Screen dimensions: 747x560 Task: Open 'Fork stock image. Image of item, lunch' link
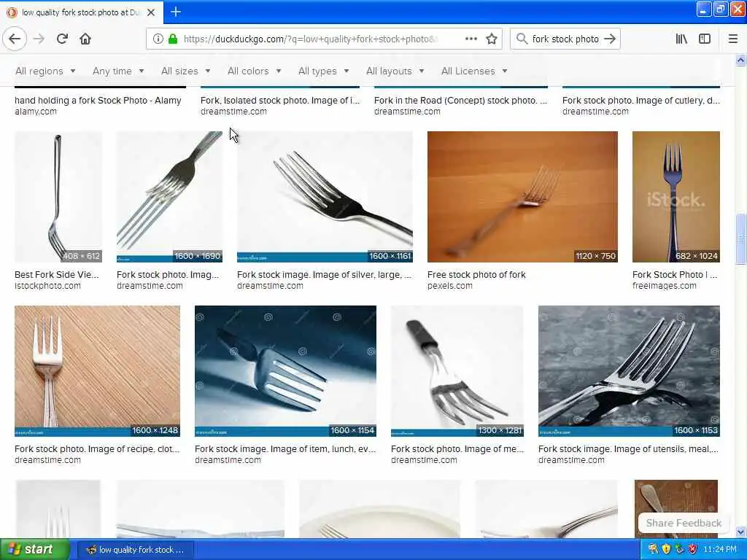[285, 449]
